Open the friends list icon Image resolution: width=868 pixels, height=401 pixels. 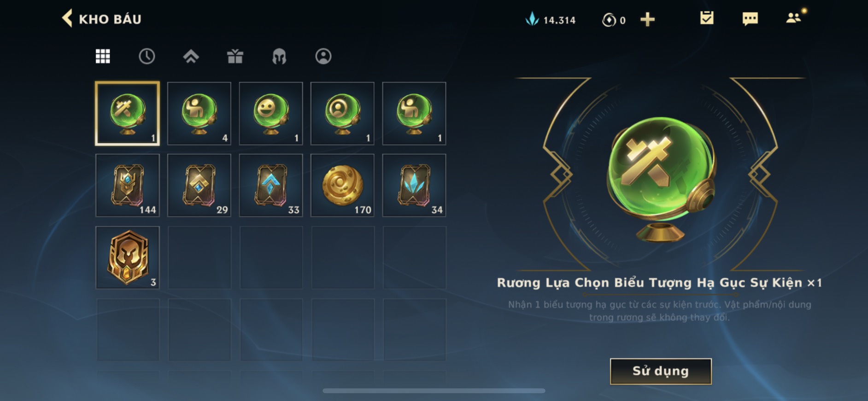click(x=793, y=18)
